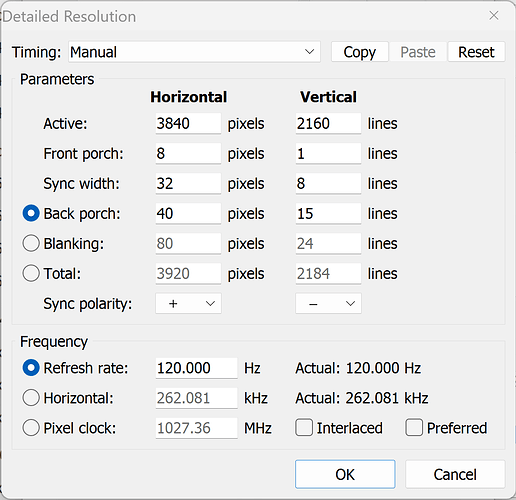Click the Reset button

click(476, 52)
